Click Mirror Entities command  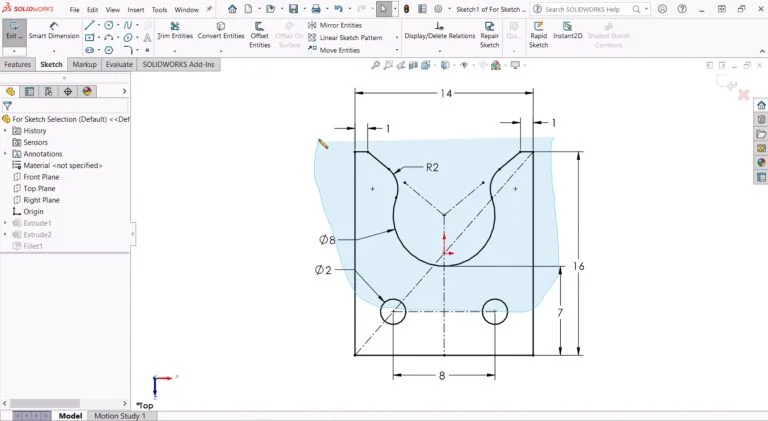click(x=334, y=25)
